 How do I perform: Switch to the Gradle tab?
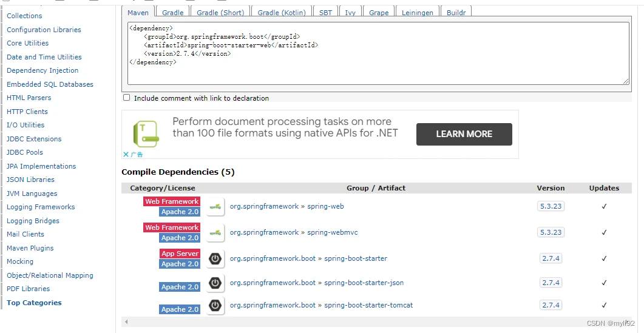(172, 12)
